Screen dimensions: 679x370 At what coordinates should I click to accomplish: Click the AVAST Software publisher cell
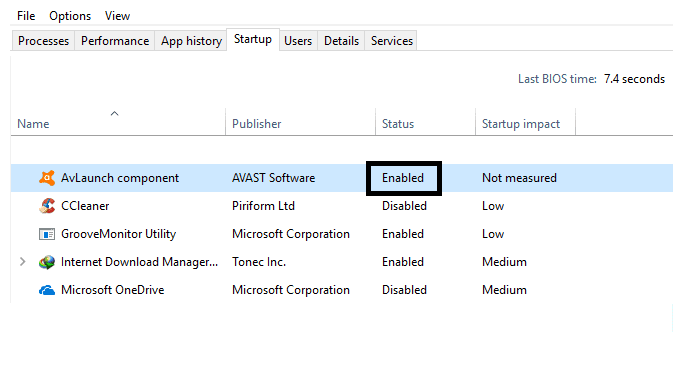[273, 178]
